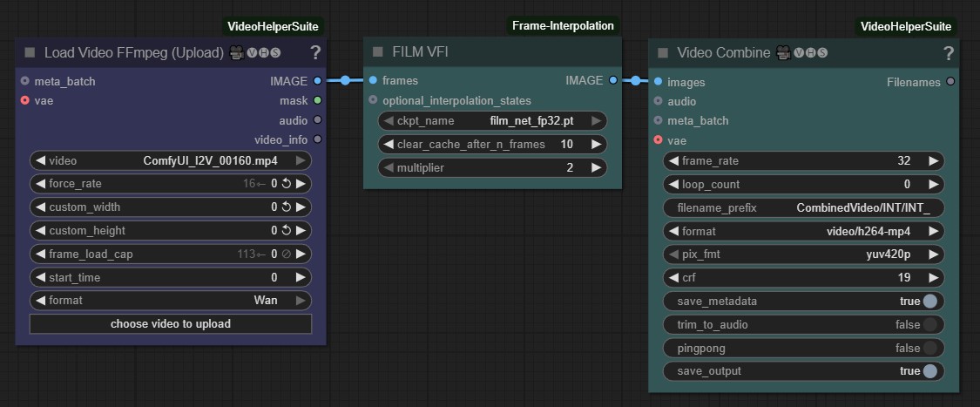Click the meta_batch input socket on Load Video

coord(25,81)
